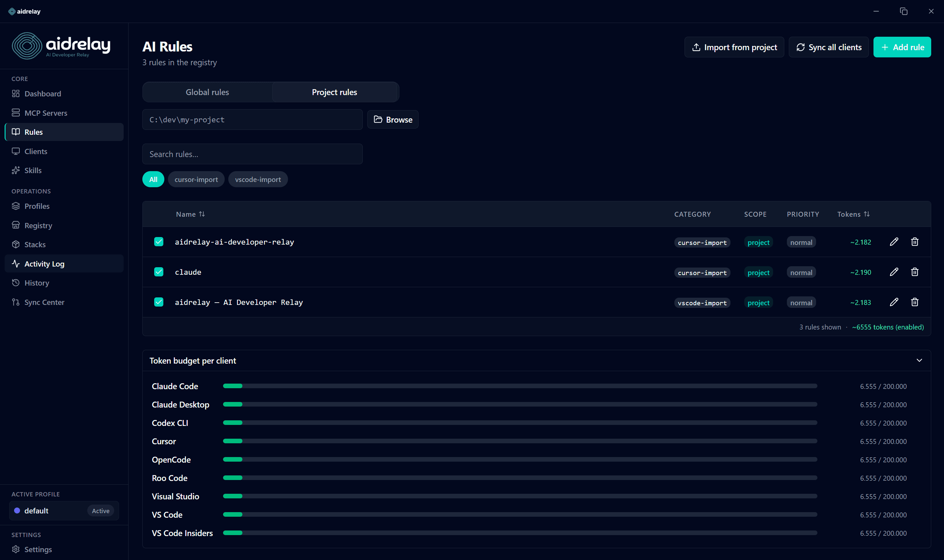The height and width of the screenshot is (560, 944).
Task: Open Settings from the sidebar
Action: click(64, 549)
